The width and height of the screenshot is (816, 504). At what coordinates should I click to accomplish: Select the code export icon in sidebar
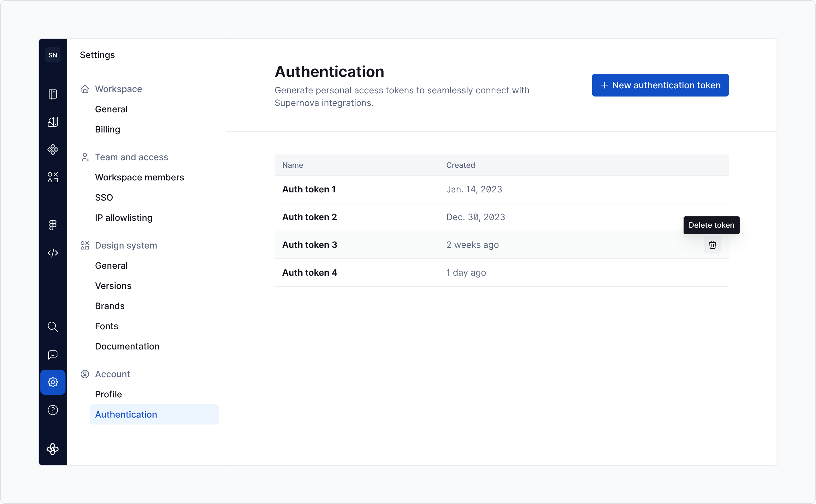pos(53,253)
